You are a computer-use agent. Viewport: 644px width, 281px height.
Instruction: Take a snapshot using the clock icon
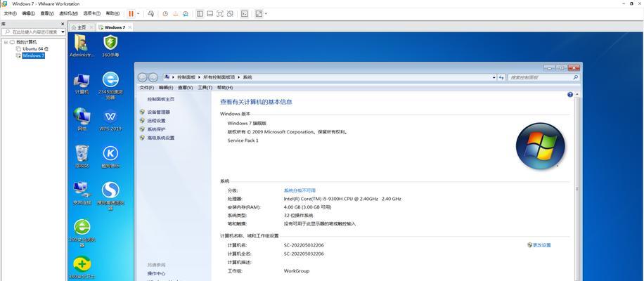[165, 13]
